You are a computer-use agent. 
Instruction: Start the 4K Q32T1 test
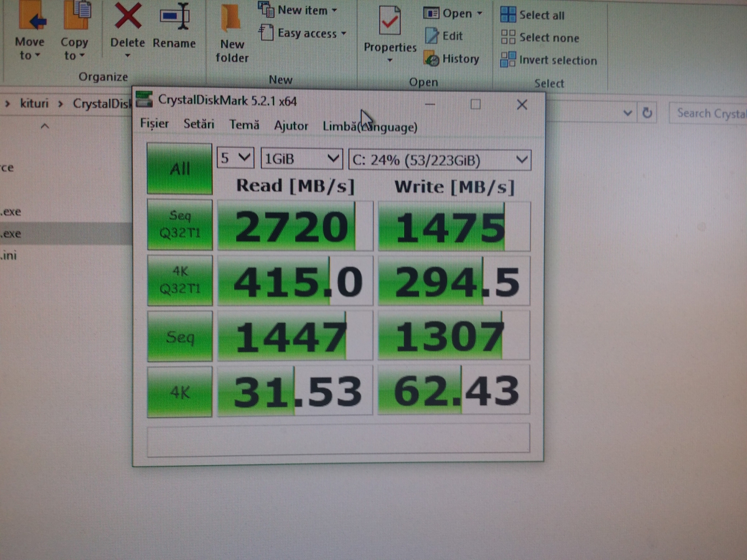179,281
